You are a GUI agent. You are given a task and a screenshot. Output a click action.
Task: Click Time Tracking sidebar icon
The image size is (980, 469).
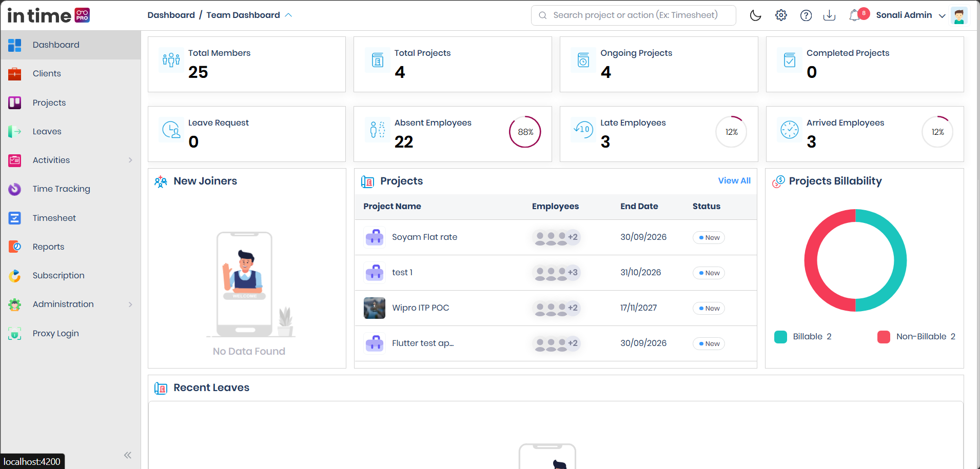point(15,189)
